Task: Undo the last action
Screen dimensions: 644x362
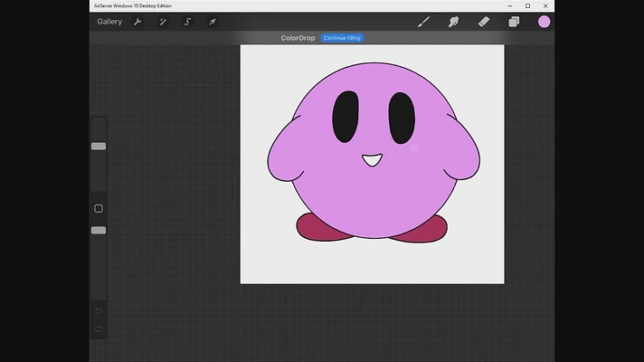Action: (x=99, y=310)
